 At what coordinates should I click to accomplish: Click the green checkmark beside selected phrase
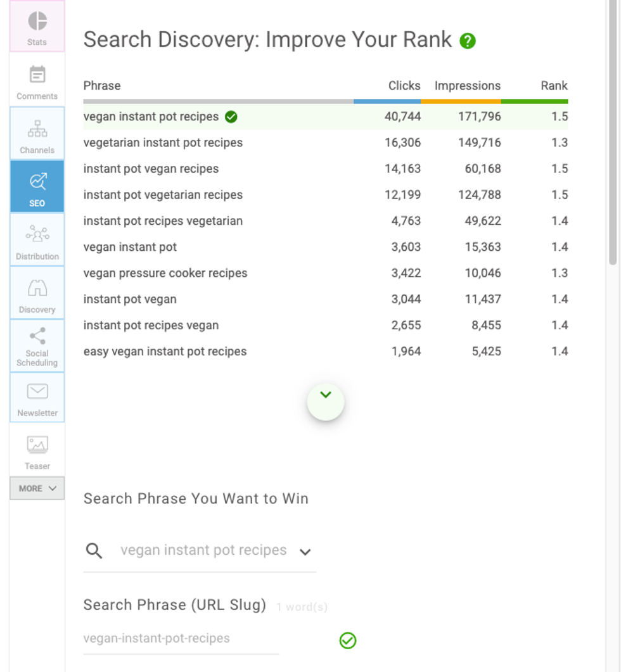231,117
